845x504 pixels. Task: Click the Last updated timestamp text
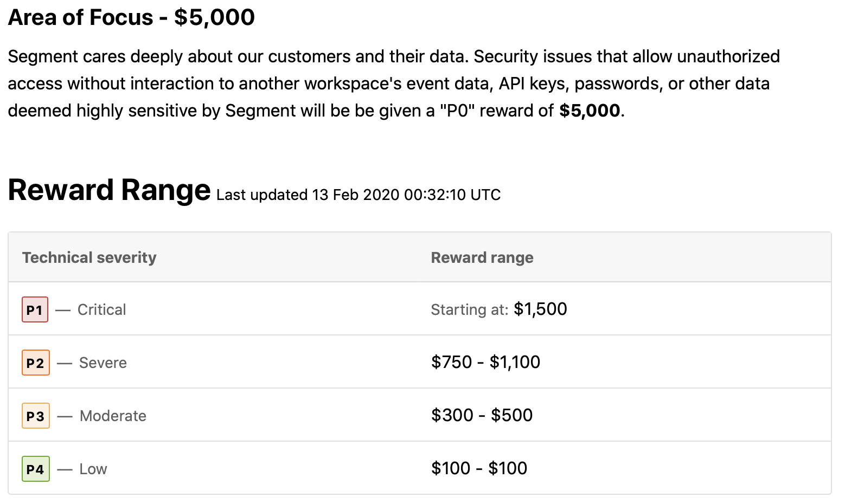click(x=359, y=195)
